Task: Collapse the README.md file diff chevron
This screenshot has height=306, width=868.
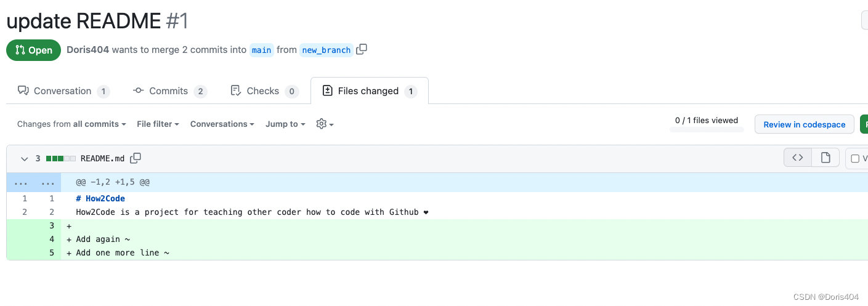Action: 25,159
